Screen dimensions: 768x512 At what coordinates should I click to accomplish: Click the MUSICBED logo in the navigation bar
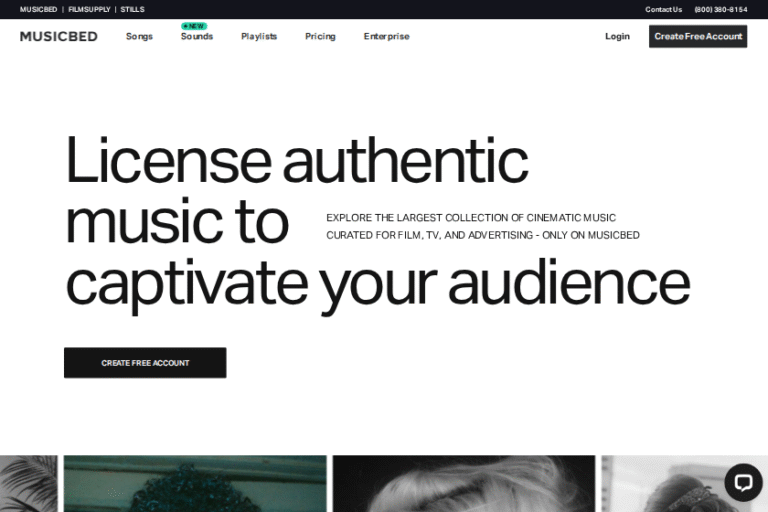[x=59, y=36]
